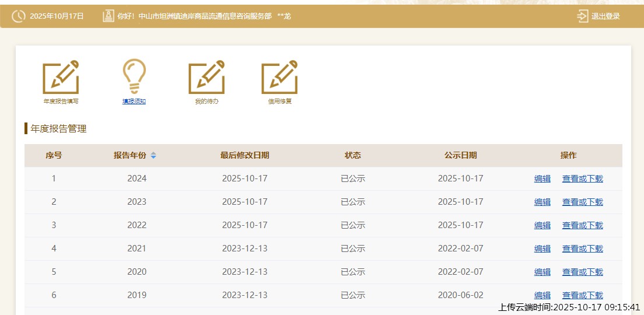
Task: Click the 公示日期 column header
Action: 460,155
